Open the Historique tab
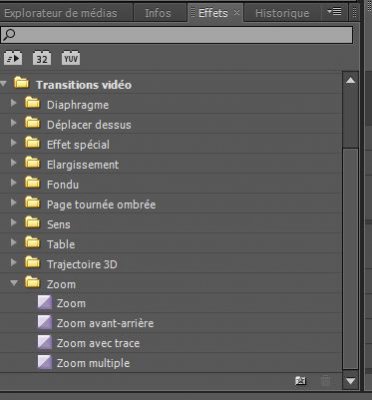Image resolution: width=372 pixels, height=400 pixels. (282, 13)
